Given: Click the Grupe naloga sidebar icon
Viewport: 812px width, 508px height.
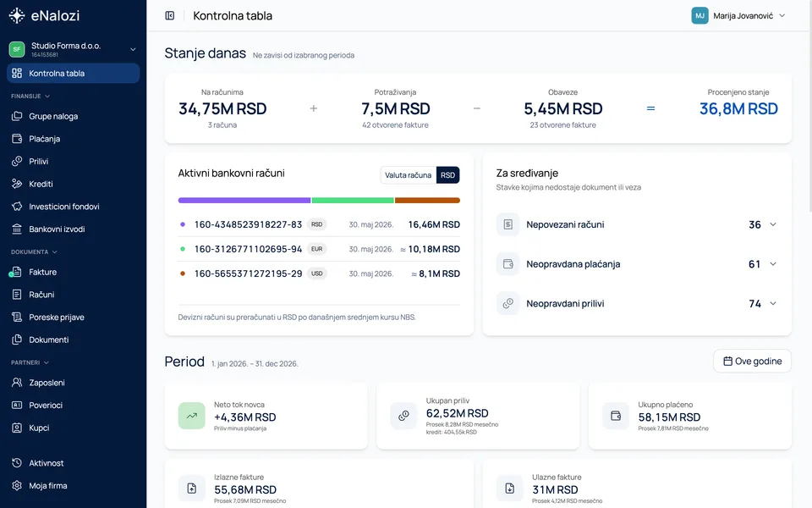Looking at the screenshot, I should click(x=17, y=116).
